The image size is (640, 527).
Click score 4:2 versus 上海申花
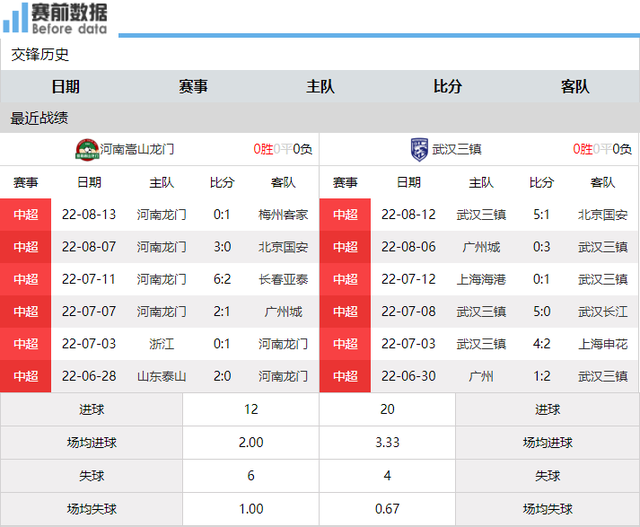pos(542,344)
